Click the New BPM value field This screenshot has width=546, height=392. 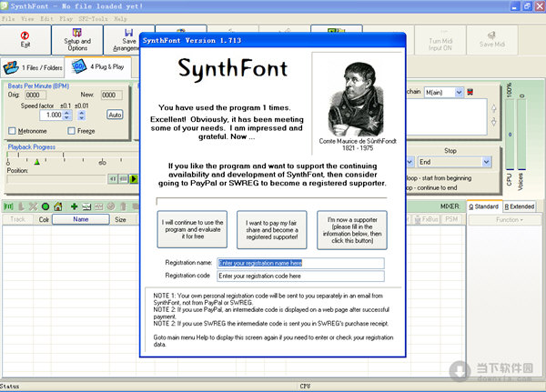tap(111, 95)
